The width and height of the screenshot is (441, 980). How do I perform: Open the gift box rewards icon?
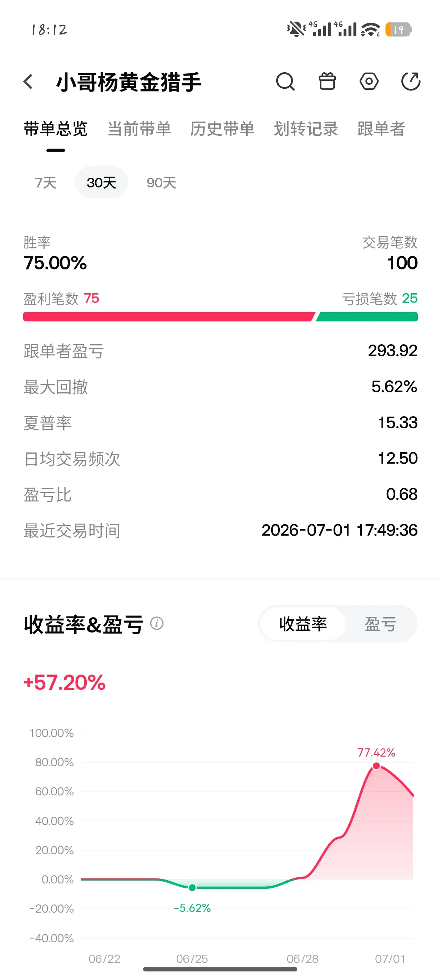pyautogui.click(x=327, y=81)
